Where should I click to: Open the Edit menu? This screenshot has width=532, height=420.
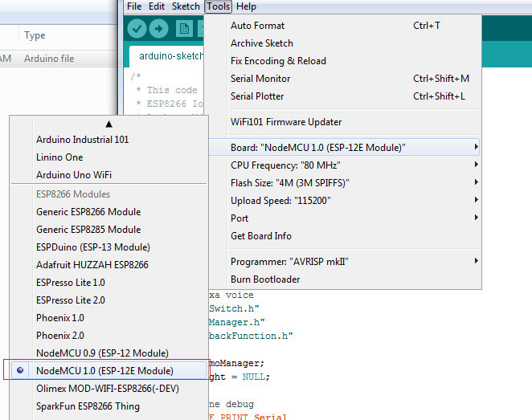click(x=157, y=6)
